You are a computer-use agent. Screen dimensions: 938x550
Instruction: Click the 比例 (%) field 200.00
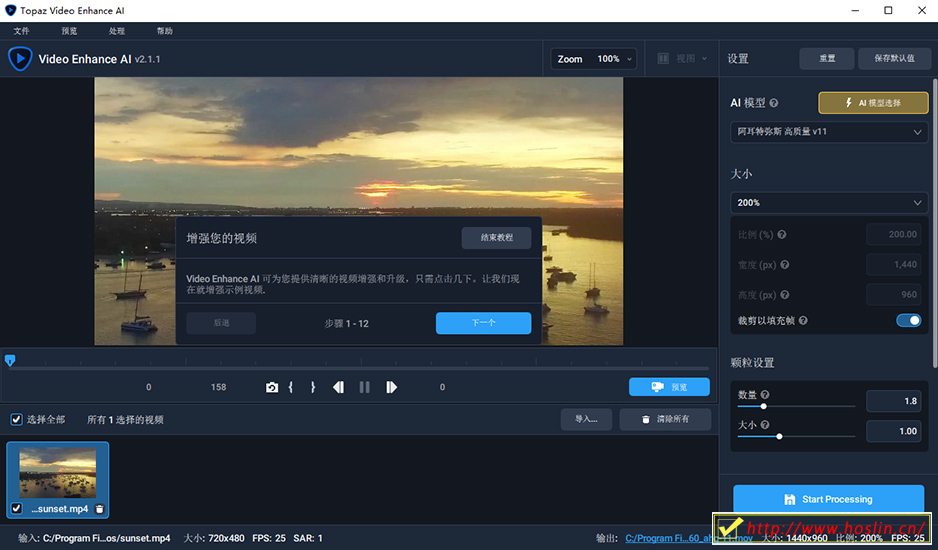point(894,235)
